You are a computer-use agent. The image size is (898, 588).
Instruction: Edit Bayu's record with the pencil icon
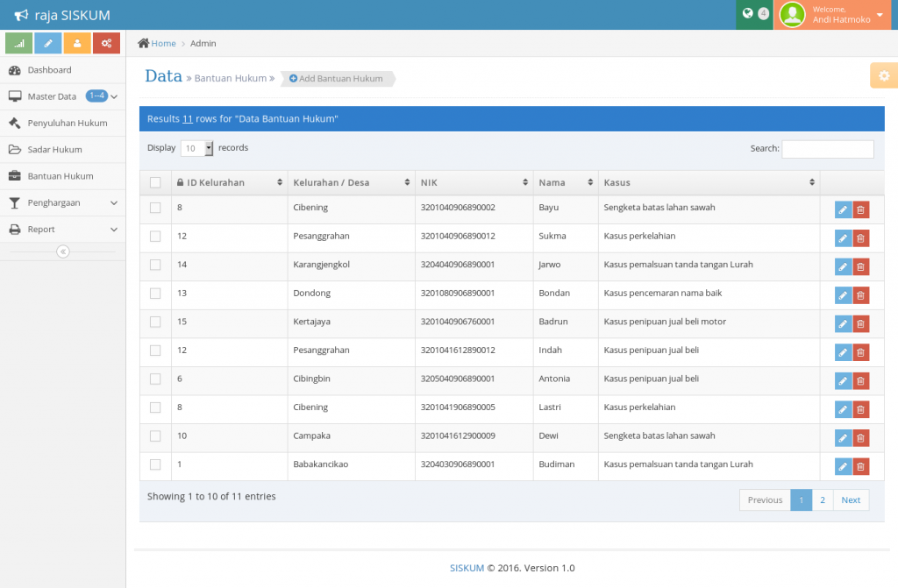[842, 209]
